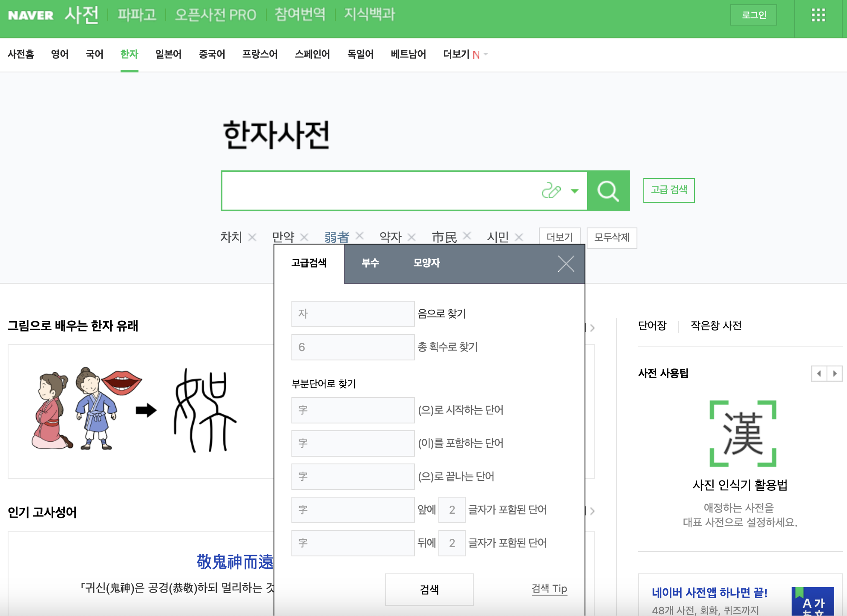The width and height of the screenshot is (847, 616).
Task: Show previous dictionary usage tip
Action: (x=819, y=374)
